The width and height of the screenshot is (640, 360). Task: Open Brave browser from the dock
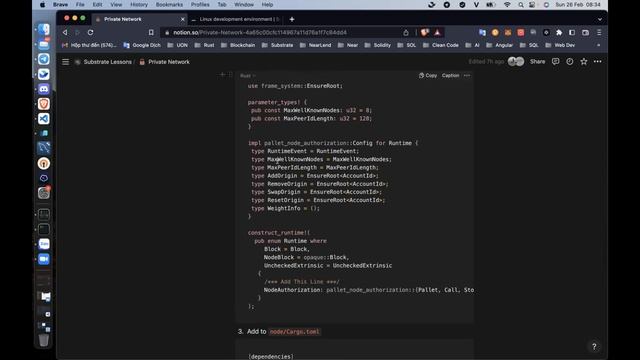click(x=44, y=104)
